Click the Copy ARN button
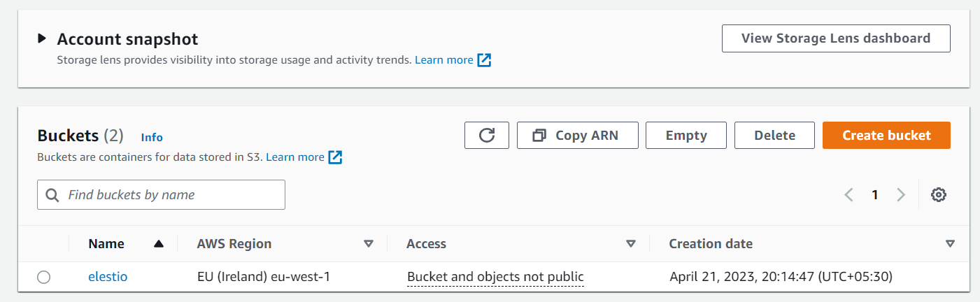Image resolution: width=980 pixels, height=302 pixels. 577,136
